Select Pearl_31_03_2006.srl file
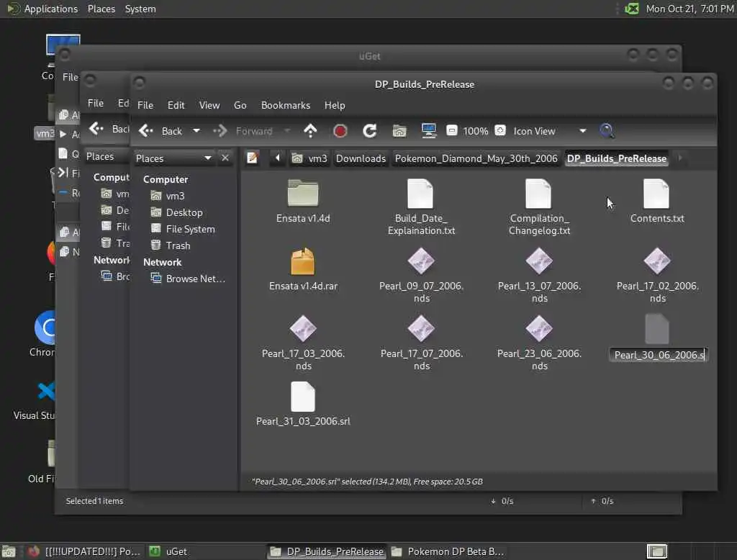The image size is (737, 560). point(303,404)
